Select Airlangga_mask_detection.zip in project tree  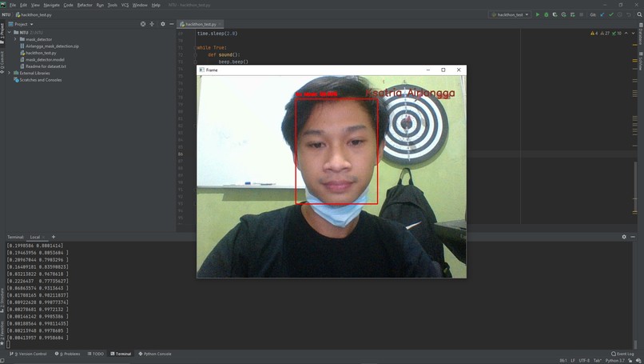tap(52, 46)
